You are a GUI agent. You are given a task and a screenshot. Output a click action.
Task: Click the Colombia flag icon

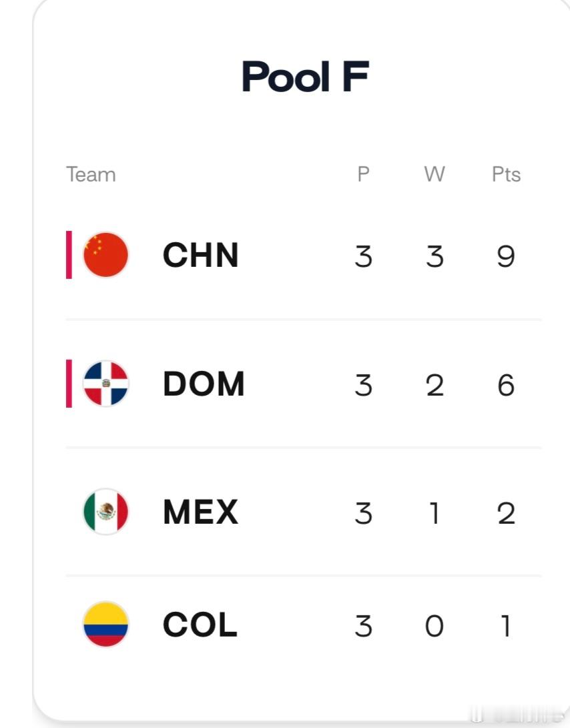point(106,625)
